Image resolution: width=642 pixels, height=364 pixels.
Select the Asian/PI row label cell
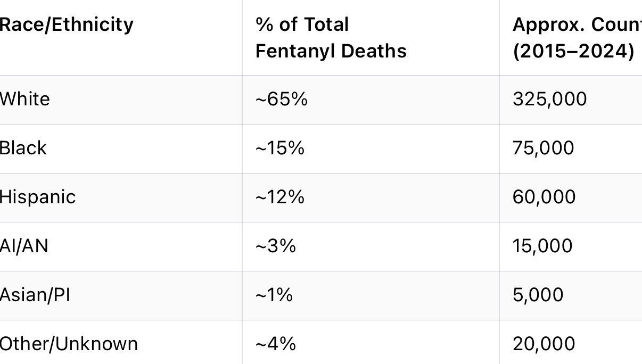[35, 295]
